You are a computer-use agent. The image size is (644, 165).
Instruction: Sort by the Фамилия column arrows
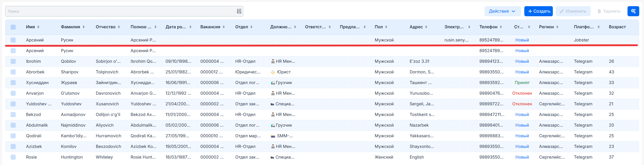(x=84, y=27)
